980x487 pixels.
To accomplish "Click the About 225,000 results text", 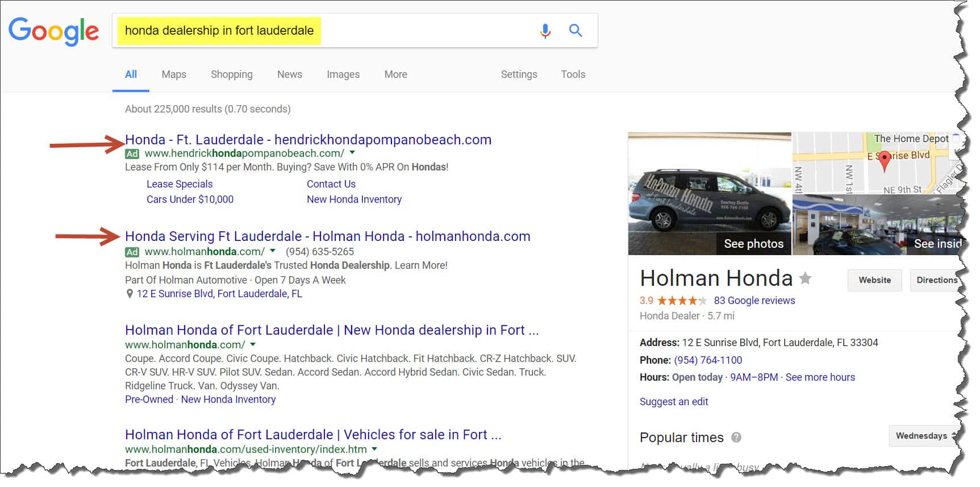I will (x=207, y=109).
